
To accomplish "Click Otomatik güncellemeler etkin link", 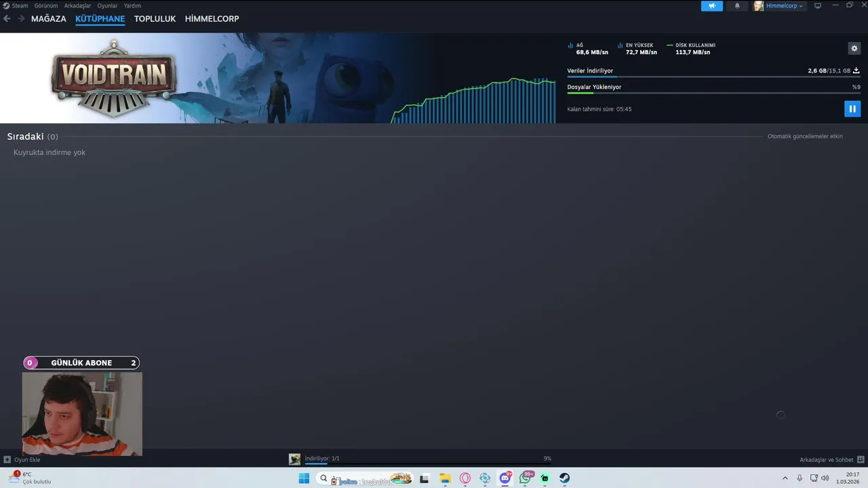I will click(x=805, y=136).
